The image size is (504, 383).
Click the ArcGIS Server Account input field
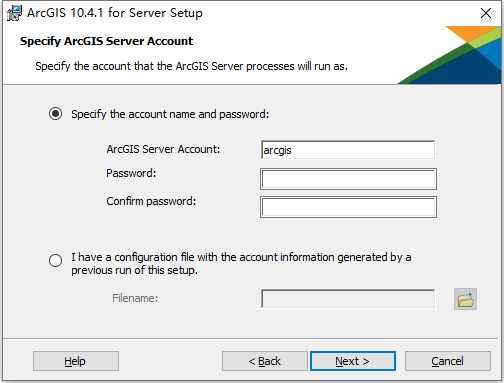click(348, 150)
